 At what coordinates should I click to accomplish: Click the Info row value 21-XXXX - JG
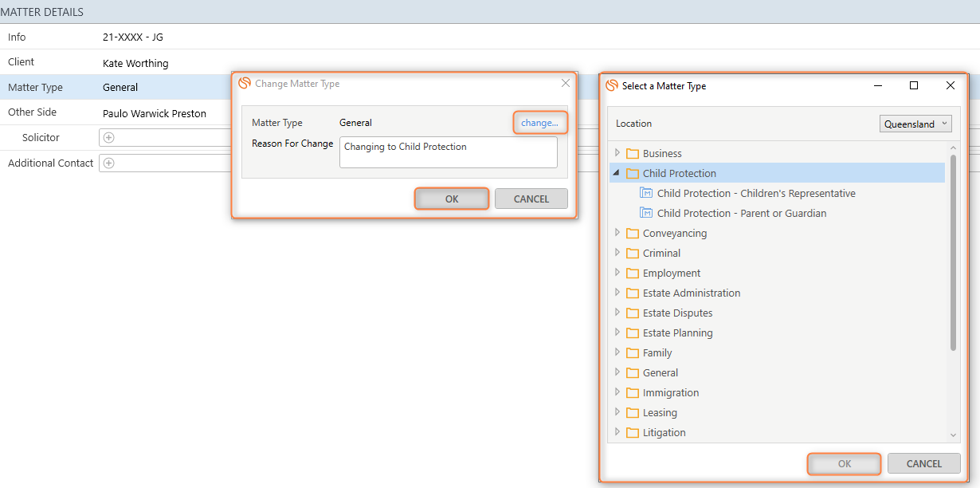(x=133, y=37)
